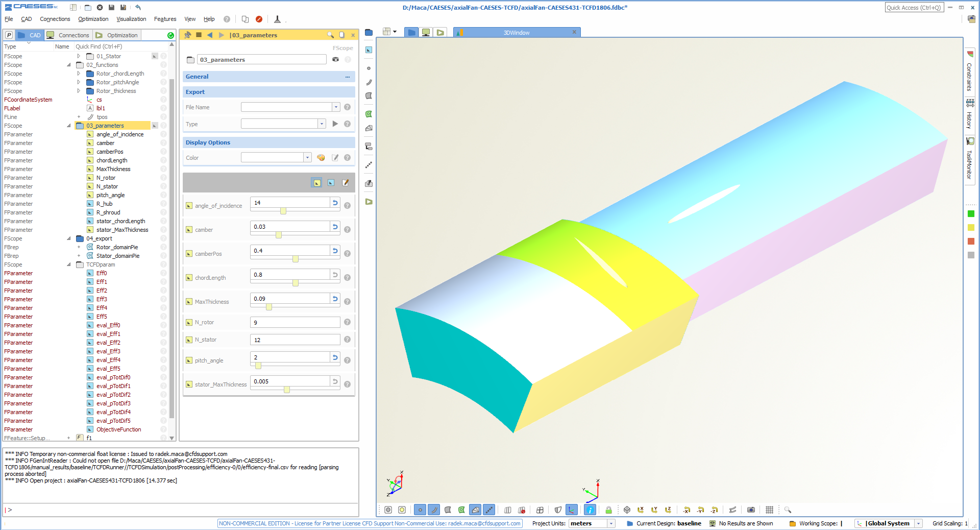Toggle the grid display icon in viewport toolbar
Screen dimensions: 980x530
769,510
